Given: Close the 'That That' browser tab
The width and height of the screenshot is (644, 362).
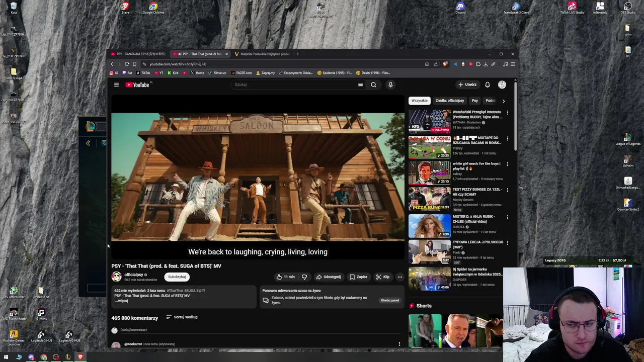Looking at the screenshot, I should 226,54.
